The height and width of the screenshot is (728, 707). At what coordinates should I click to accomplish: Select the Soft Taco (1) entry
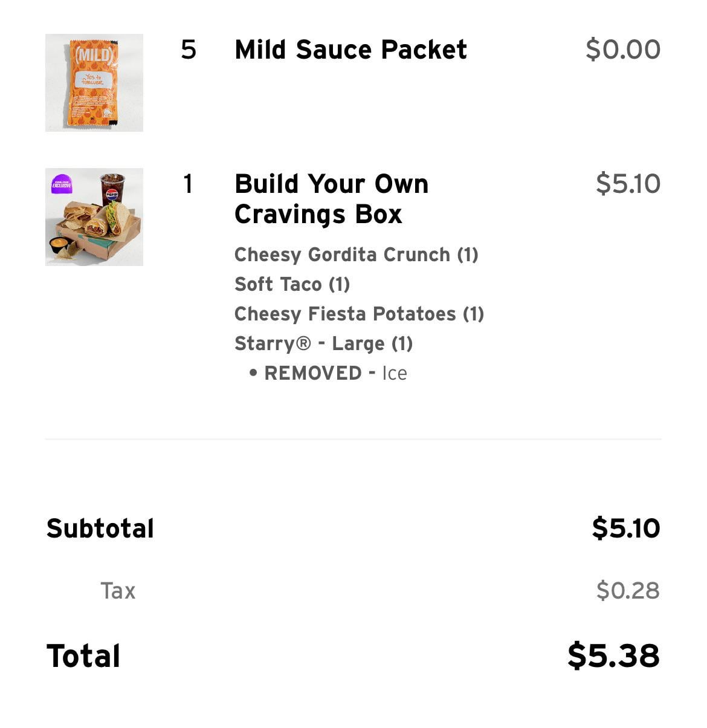292,284
